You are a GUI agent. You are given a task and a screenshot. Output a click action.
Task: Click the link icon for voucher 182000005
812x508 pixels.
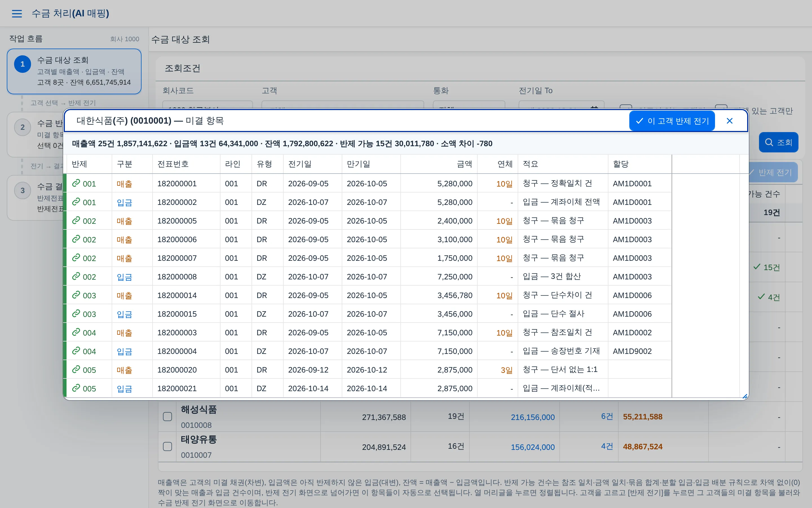coord(76,220)
